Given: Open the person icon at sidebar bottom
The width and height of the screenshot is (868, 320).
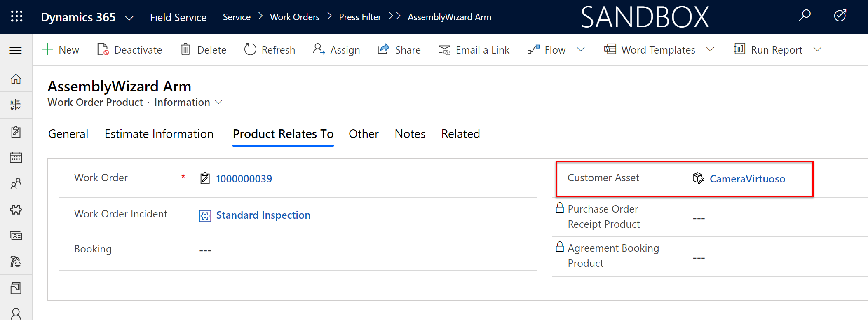Looking at the screenshot, I should click(16, 314).
